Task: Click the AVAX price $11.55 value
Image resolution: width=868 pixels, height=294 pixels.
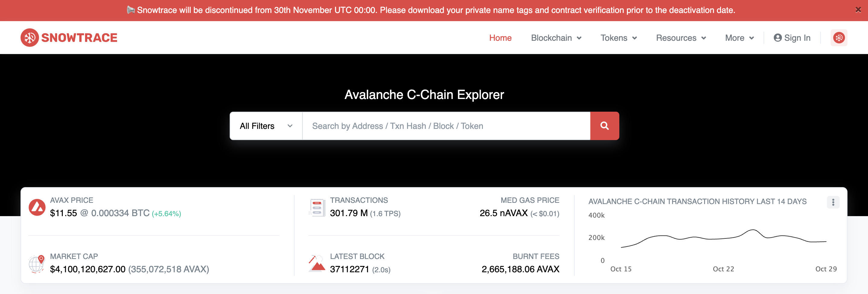Action: [63, 213]
